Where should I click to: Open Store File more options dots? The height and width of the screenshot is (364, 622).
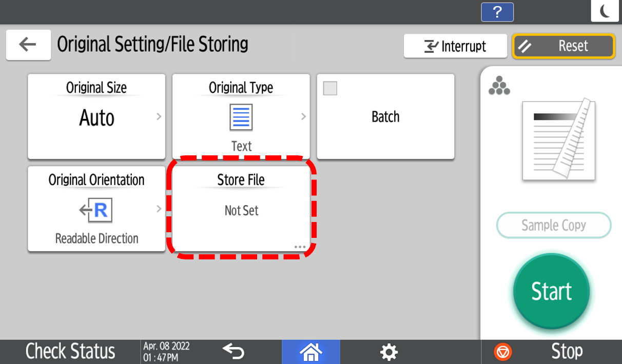coord(300,247)
